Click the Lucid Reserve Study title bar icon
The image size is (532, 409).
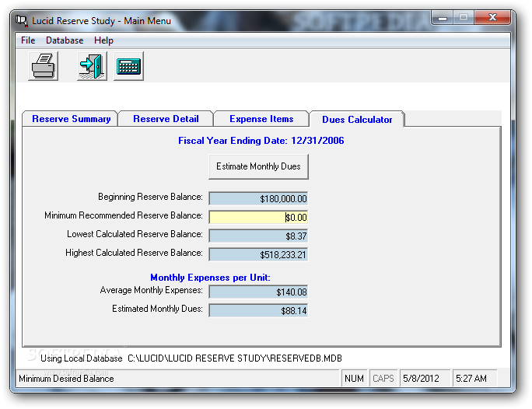[21, 21]
